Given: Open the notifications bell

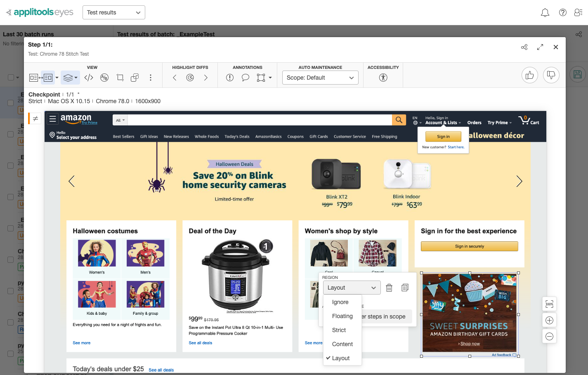Looking at the screenshot, I should pos(545,13).
